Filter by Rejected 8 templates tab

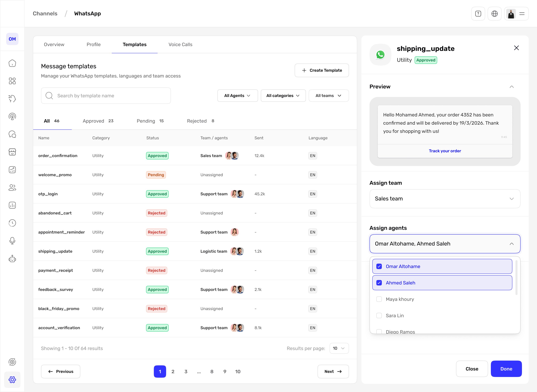click(200, 121)
